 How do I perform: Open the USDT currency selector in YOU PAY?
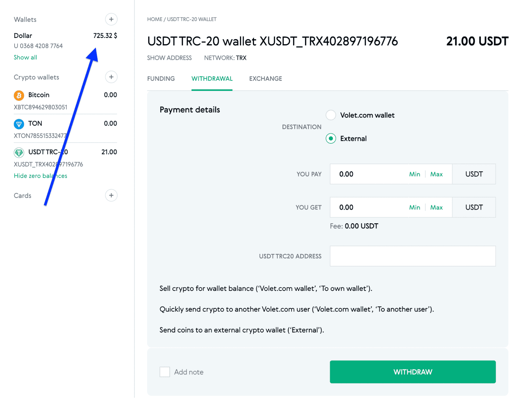(473, 174)
